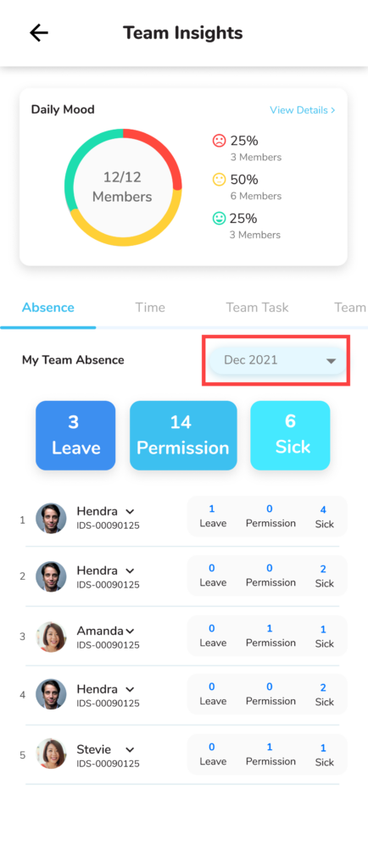Select the yellow neutral face mood icon
This screenshot has height=868, width=368.
[219, 180]
